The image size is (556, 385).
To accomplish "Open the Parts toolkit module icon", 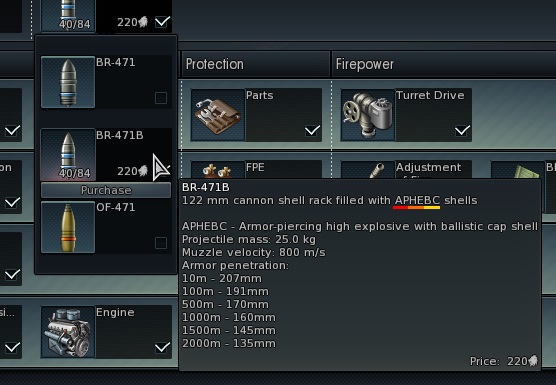I will pyautogui.click(x=218, y=115).
